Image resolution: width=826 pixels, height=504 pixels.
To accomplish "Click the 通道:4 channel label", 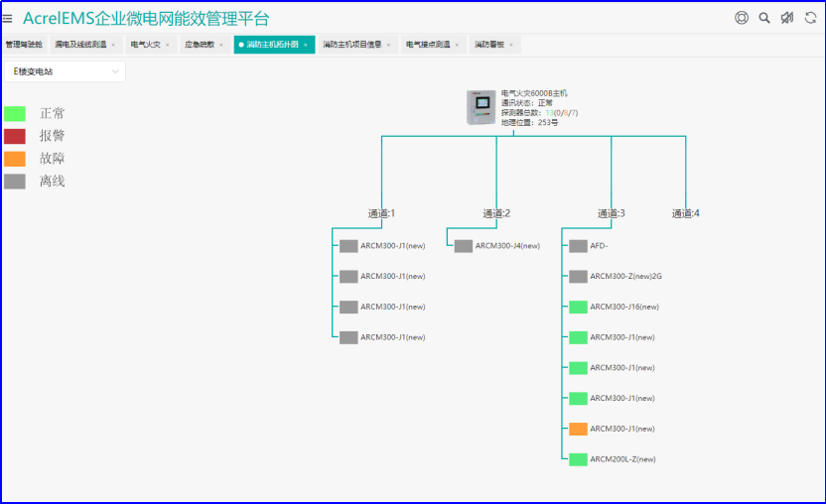I will tap(685, 213).
